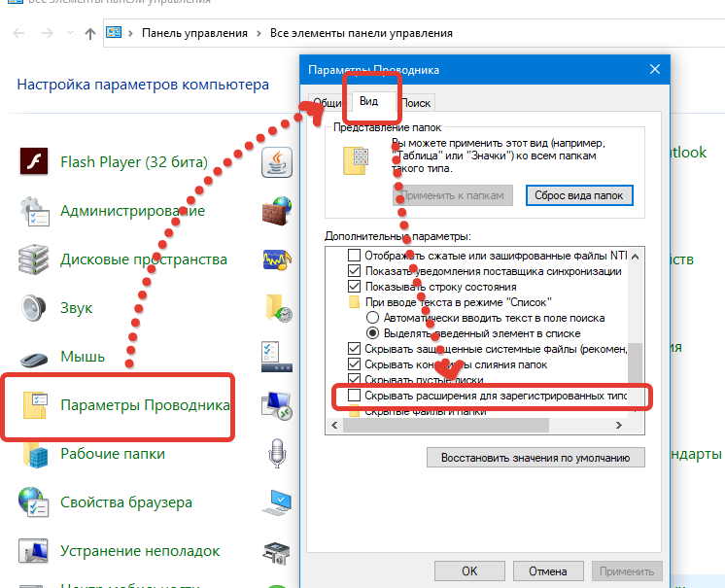Toggle Скрывать пустые диски checkbox
Screen dimensions: 725x588
[354, 379]
